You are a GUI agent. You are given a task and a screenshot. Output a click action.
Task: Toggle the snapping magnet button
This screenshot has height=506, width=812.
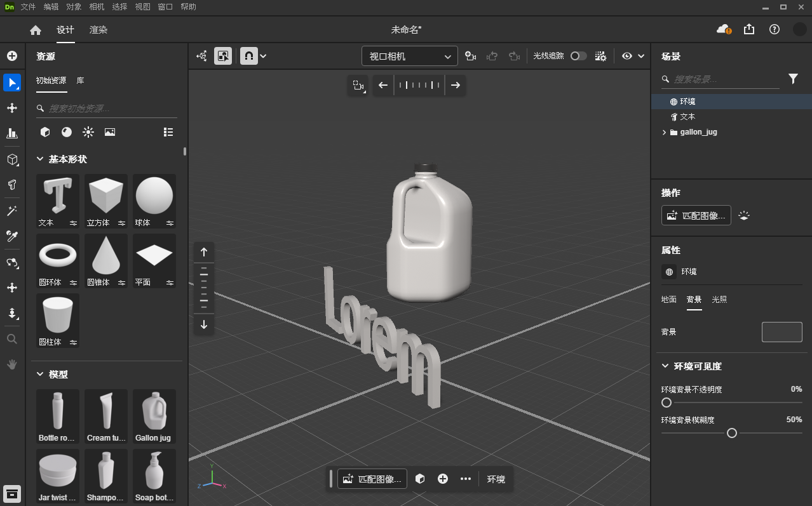click(248, 56)
